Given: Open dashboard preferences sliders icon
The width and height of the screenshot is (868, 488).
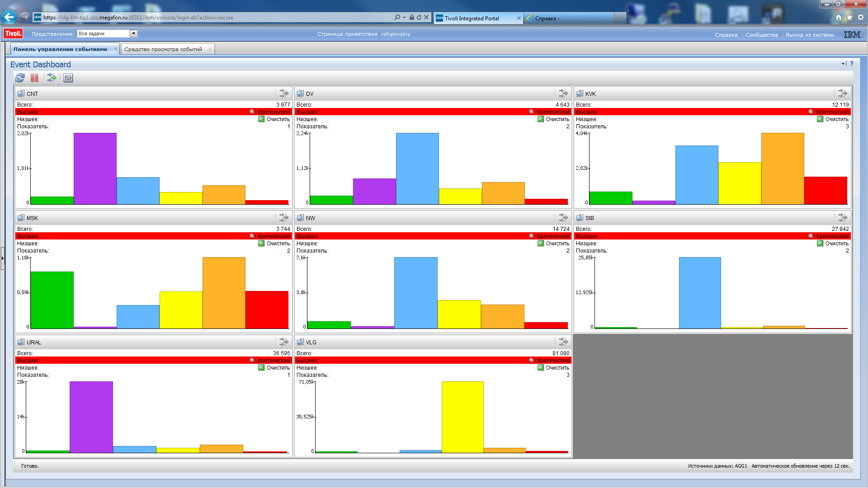Looking at the screenshot, I should pos(68,78).
